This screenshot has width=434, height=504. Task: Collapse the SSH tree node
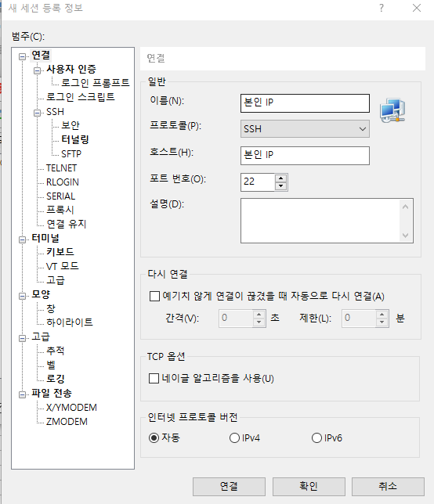point(38,113)
